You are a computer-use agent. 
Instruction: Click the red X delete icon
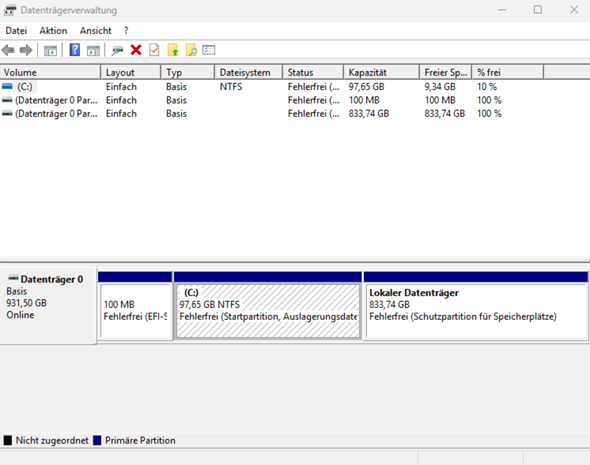click(x=136, y=50)
